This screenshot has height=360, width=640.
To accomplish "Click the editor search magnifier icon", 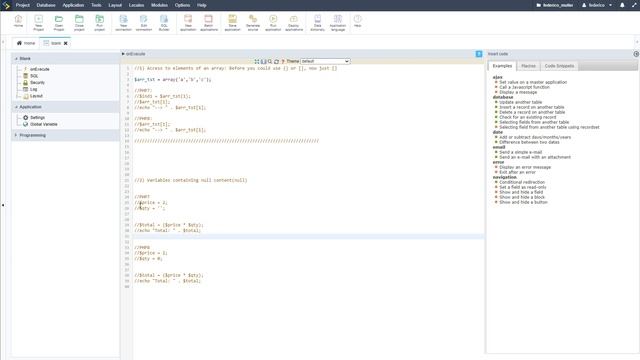I will tap(270, 61).
